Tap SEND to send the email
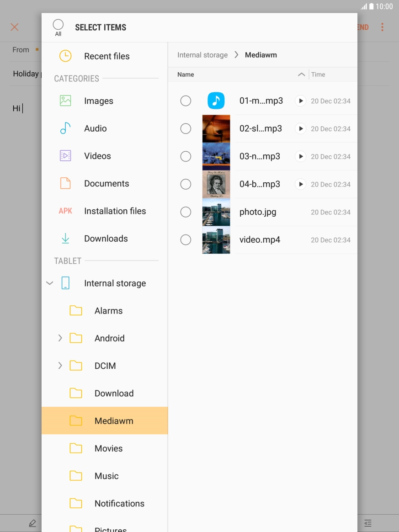 (x=362, y=27)
